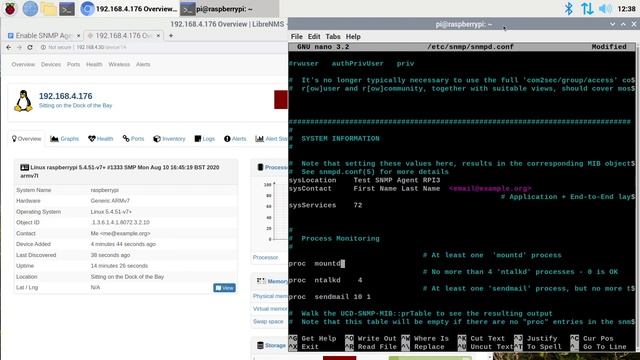The height and width of the screenshot is (360, 640).
Task: Open the Swap space link
Action: click(268, 322)
